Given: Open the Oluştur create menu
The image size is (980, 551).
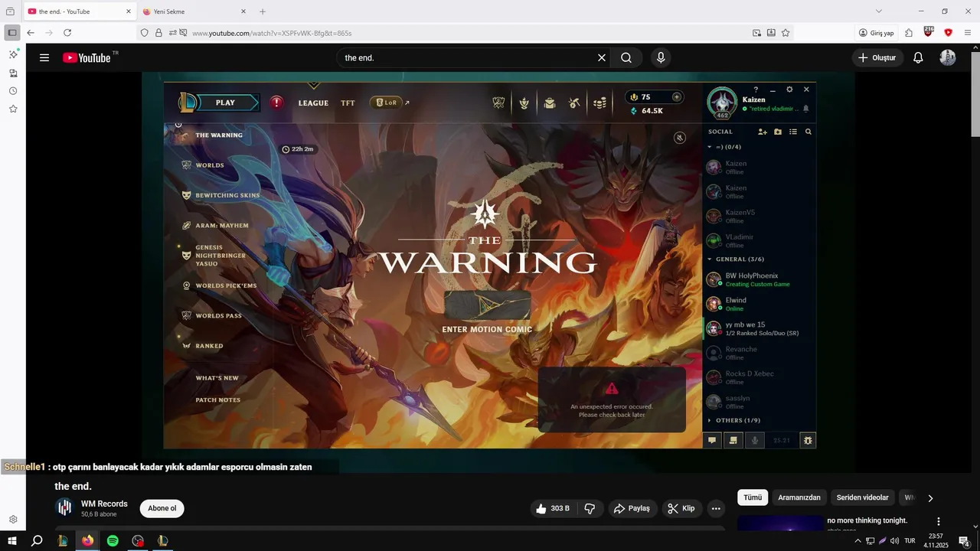Looking at the screenshot, I should click(x=877, y=57).
